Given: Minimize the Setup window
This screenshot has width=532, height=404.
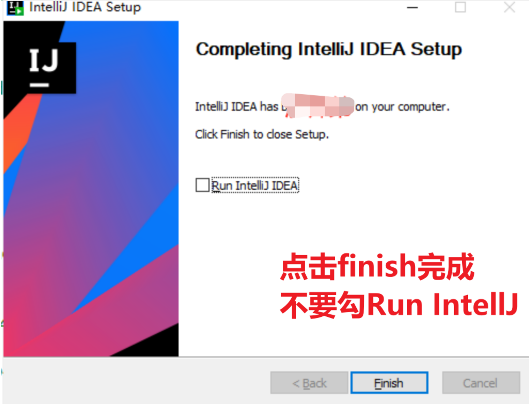Looking at the screenshot, I should tap(412, 7).
